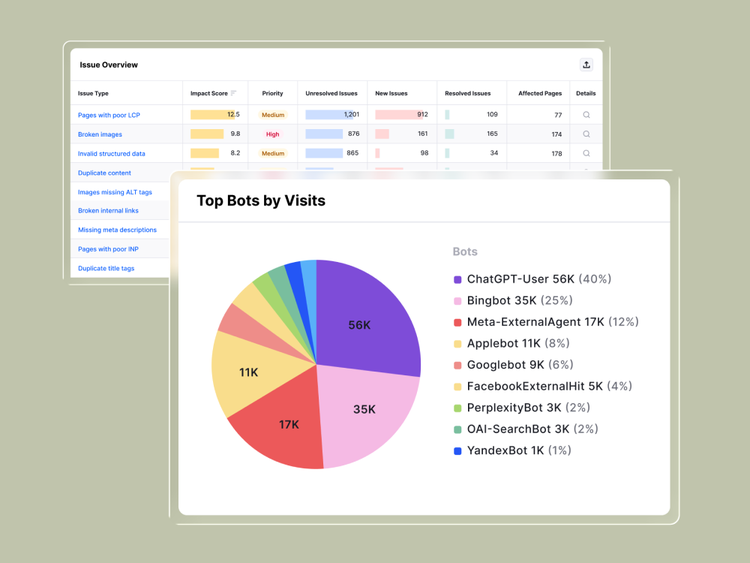Open the Duplicate content issue link
Image resolution: width=750 pixels, height=563 pixels.
tap(104, 173)
